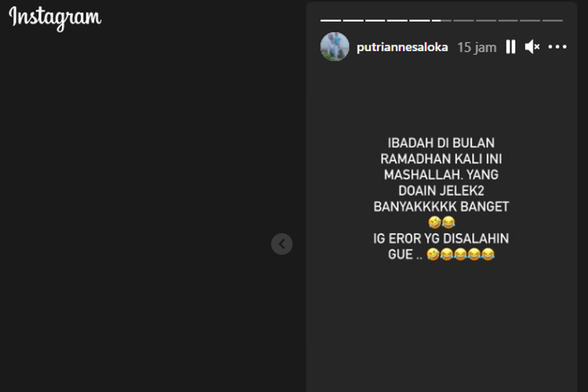Select the fourth story progress segment

pyautogui.click(x=397, y=20)
